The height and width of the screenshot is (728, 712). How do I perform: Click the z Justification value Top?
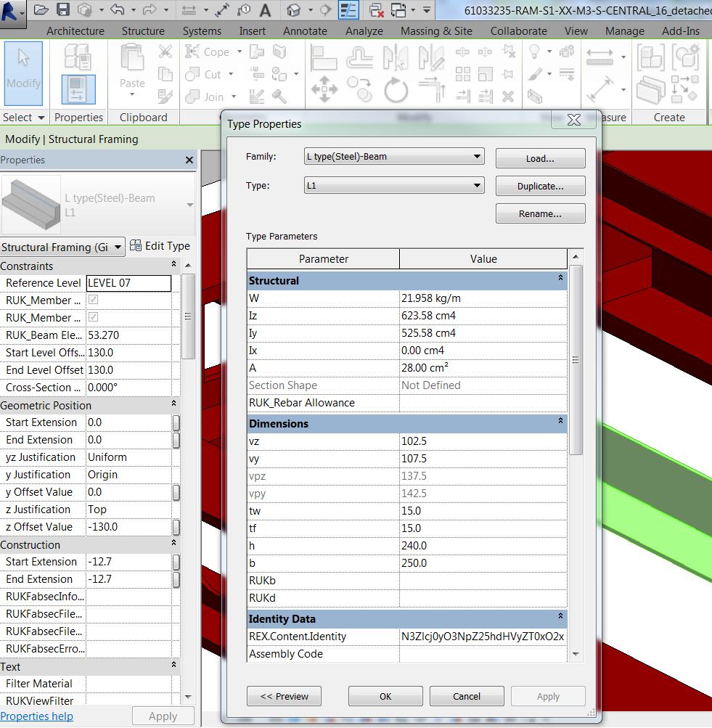point(128,510)
